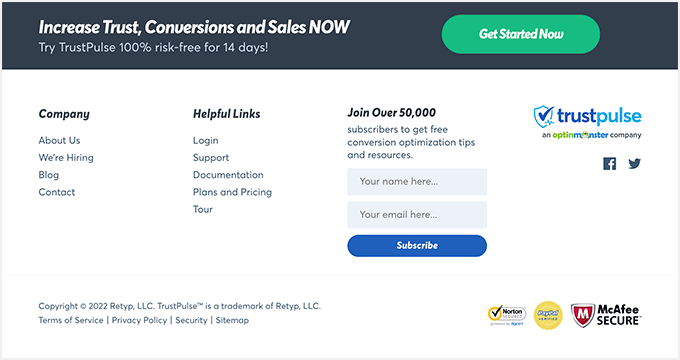The height and width of the screenshot is (360, 680).
Task: Open the TrustPulse Facebook page icon
Action: [x=609, y=164]
